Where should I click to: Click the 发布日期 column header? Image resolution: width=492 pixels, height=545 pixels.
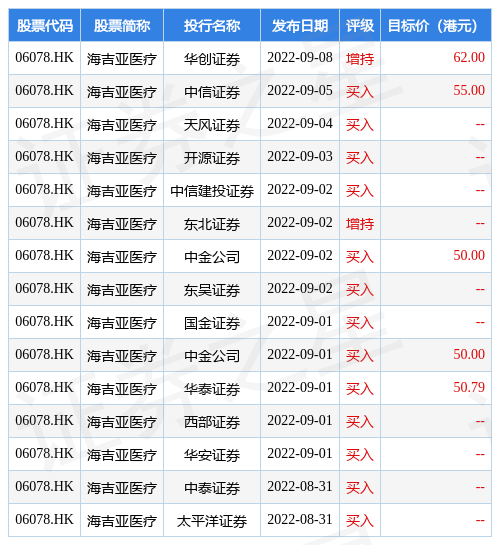(300, 26)
